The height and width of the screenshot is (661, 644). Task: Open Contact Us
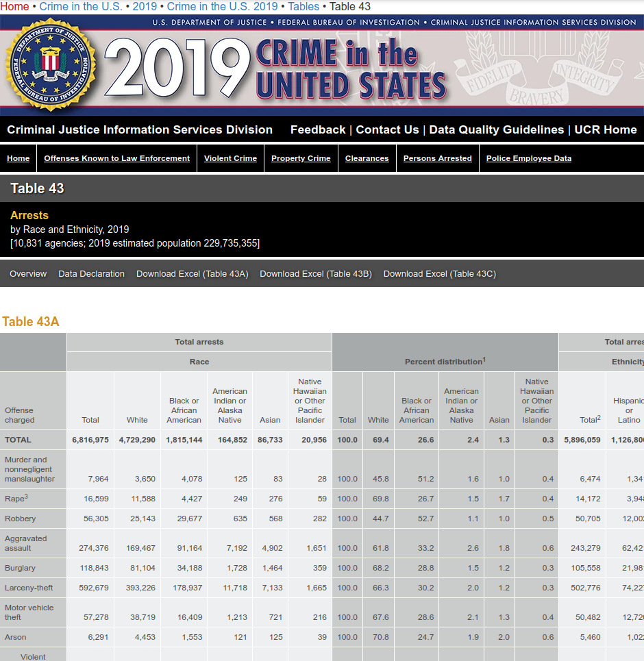point(387,129)
